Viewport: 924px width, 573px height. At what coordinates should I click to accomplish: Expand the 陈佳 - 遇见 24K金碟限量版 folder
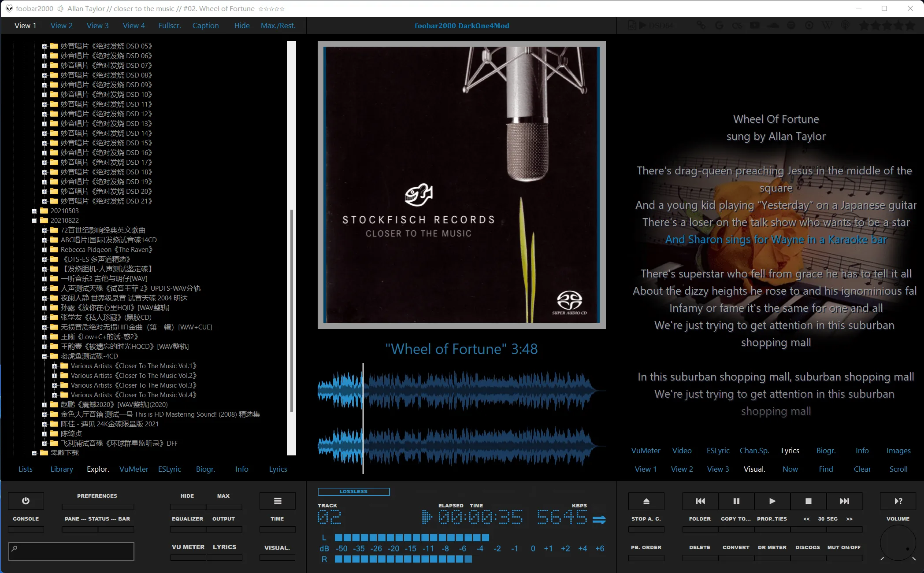[x=44, y=424]
